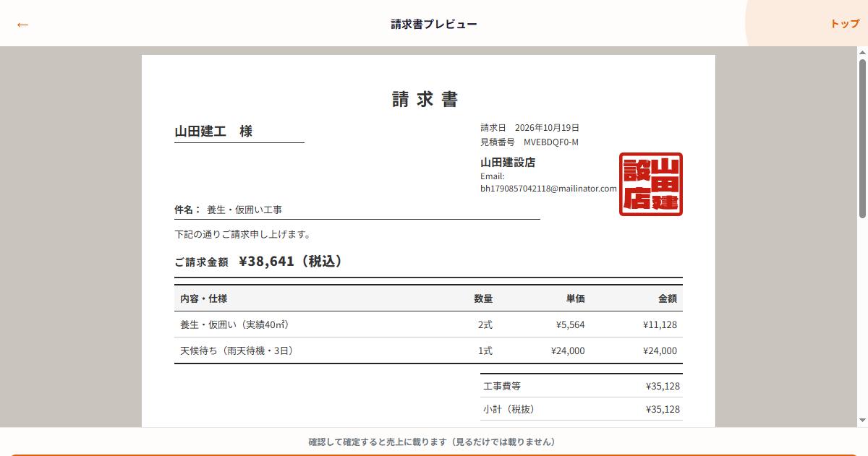Click the ご請求金額 label
Screen dimensions: 868x456
point(201,262)
